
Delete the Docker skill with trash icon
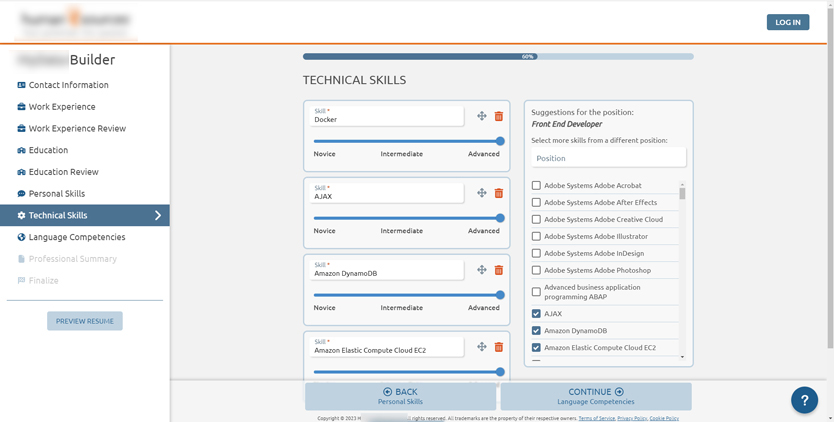tap(499, 116)
